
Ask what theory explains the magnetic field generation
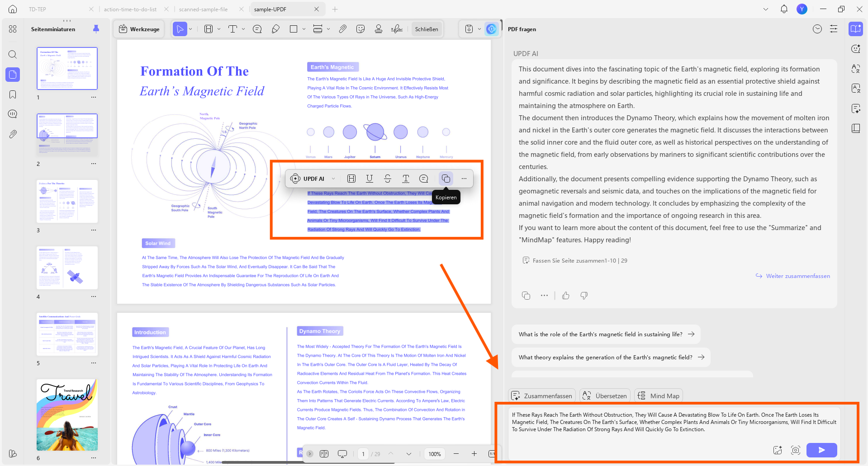click(x=611, y=357)
